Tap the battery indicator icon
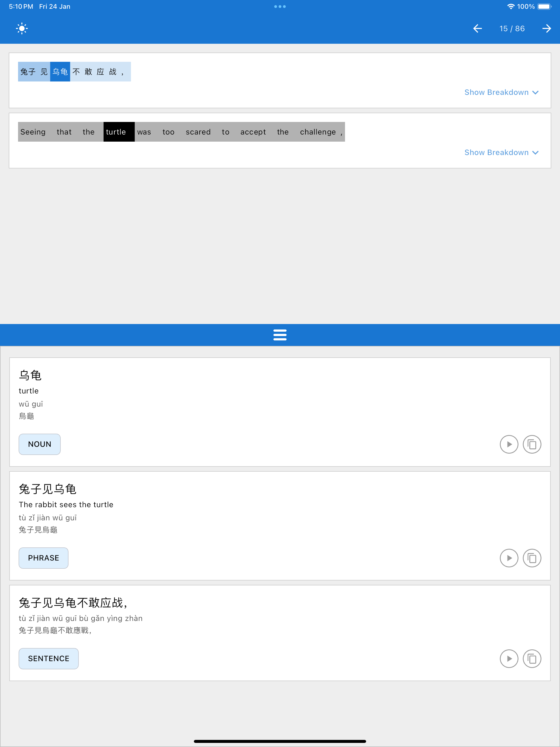Viewport: 560px width, 747px height. coord(544,6)
